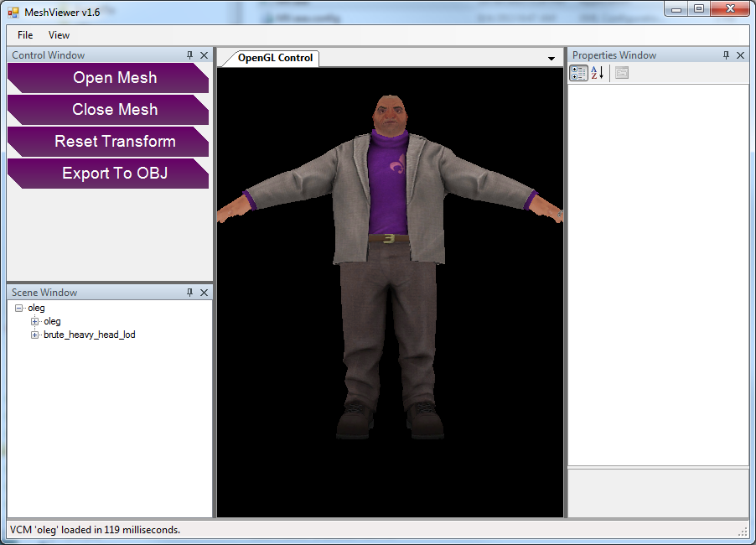The height and width of the screenshot is (545, 756).
Task: Open the document tab list dropdown arrow
Action: 551,59
